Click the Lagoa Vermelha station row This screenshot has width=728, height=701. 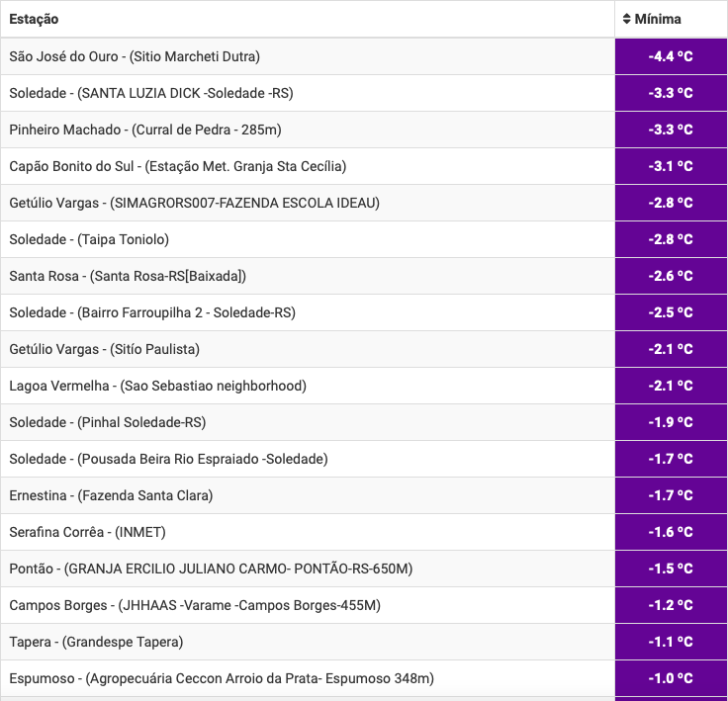click(158, 386)
